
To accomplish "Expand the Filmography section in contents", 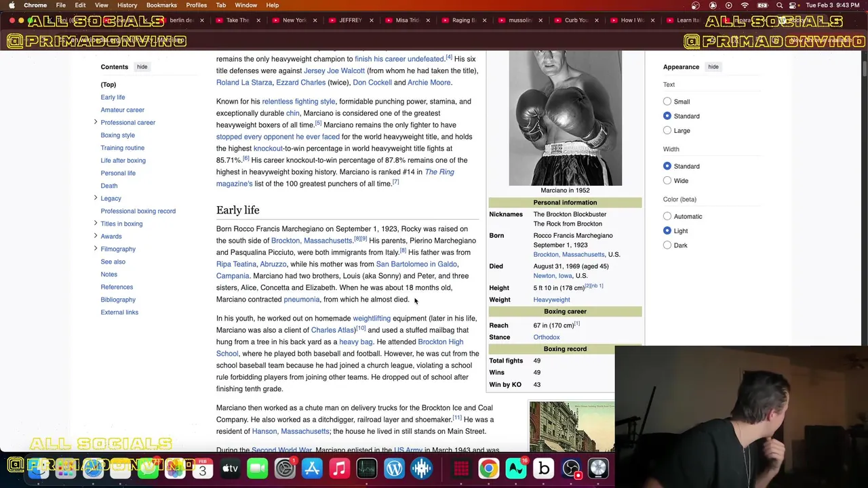I will coord(96,249).
